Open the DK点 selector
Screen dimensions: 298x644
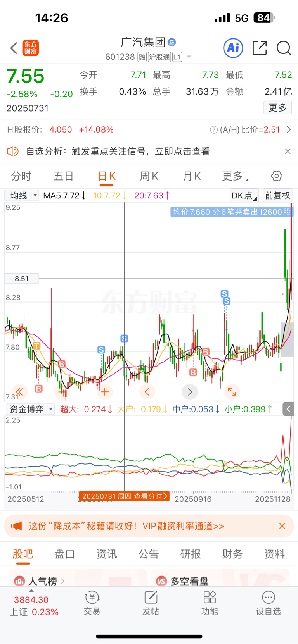pos(244,196)
